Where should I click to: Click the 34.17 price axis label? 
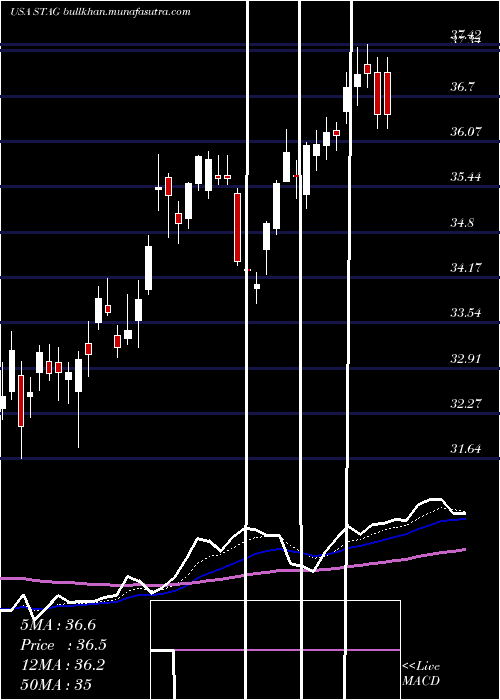(466, 267)
